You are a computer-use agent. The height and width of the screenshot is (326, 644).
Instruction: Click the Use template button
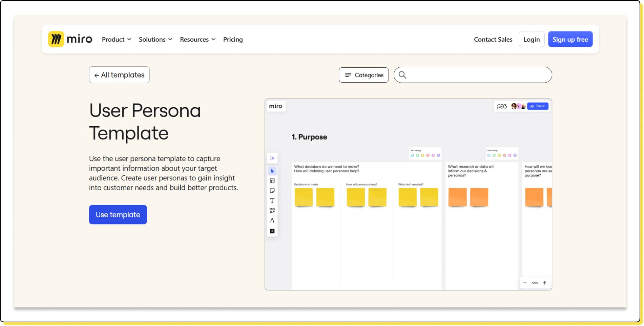(118, 215)
